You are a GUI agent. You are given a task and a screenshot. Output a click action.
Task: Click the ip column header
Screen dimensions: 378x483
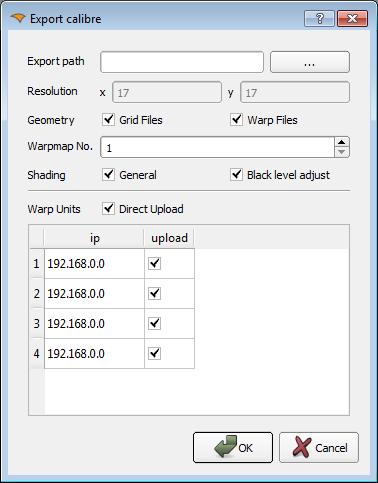(x=94, y=238)
